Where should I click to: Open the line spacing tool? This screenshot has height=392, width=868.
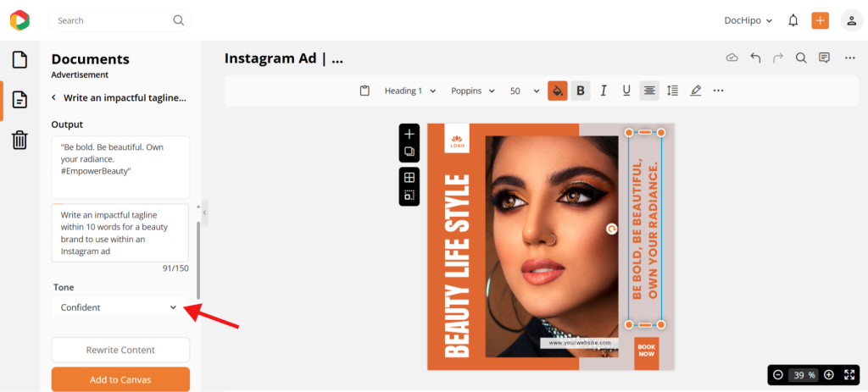(x=672, y=91)
